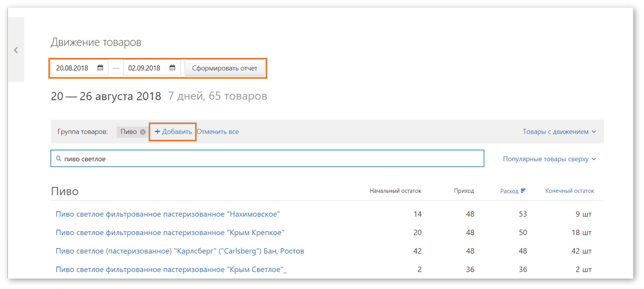644x289 pixels.
Task: Open the Нахимовское beer product link
Action: [168, 214]
